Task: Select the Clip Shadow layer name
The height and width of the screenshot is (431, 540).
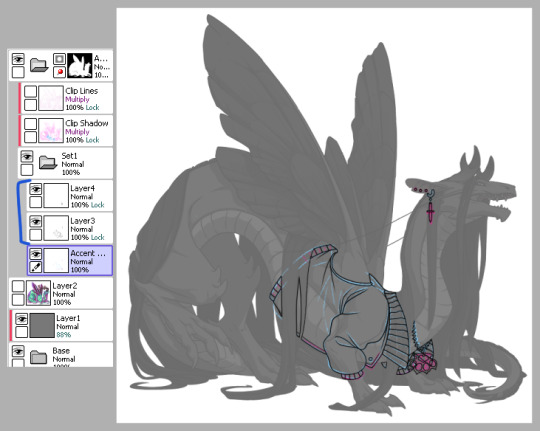Action: (x=86, y=123)
